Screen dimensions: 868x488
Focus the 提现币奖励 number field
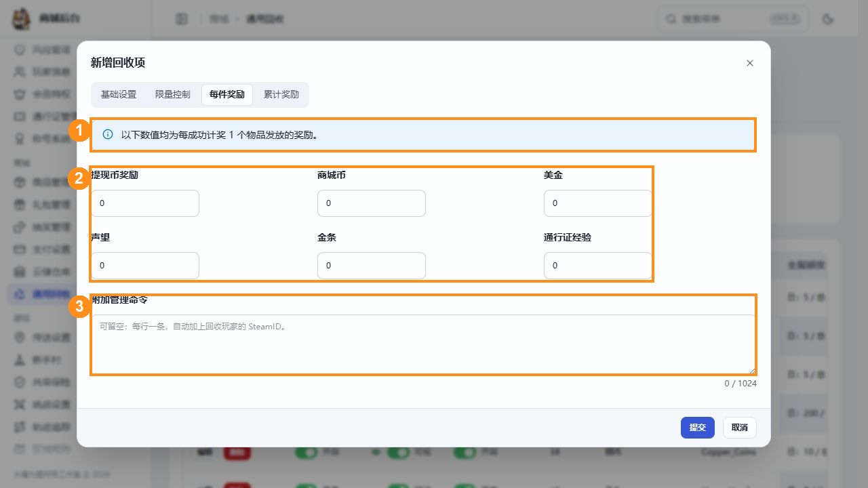pyautogui.click(x=145, y=203)
